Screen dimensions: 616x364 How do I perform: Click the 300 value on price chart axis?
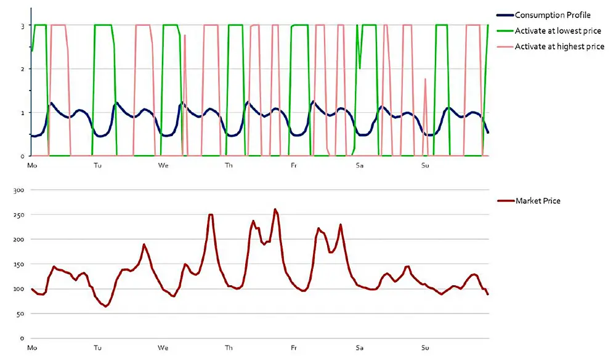point(18,190)
